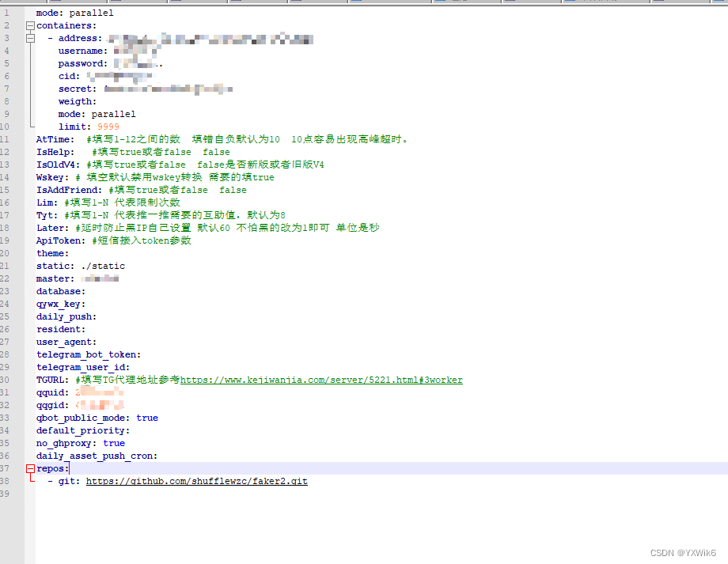Click the comment after ApiToken about token参数

click(x=141, y=240)
